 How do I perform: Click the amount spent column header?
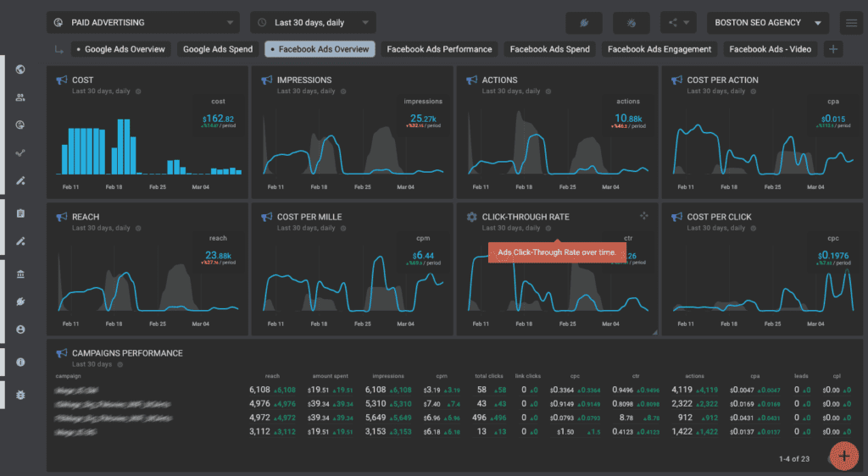pos(330,376)
